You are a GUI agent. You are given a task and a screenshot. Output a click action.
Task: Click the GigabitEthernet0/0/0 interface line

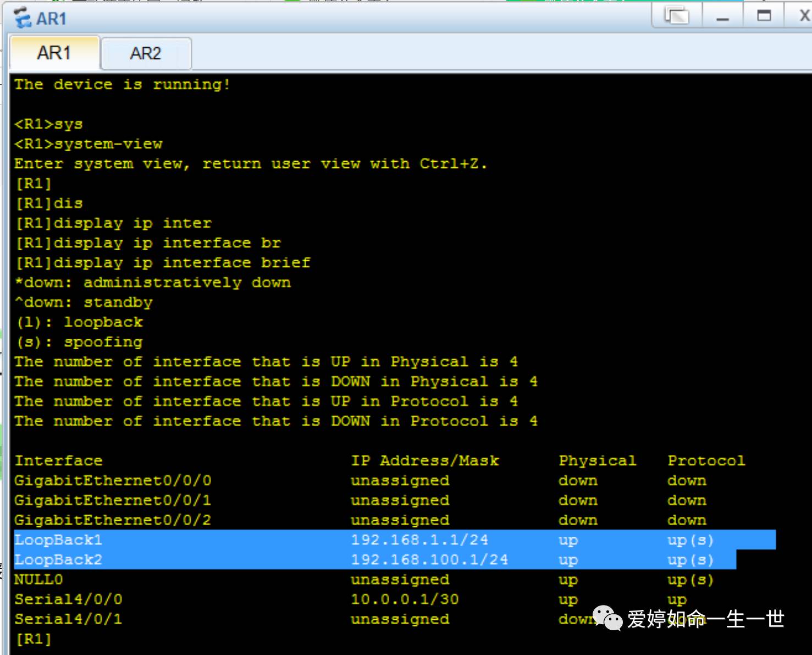[113, 480]
